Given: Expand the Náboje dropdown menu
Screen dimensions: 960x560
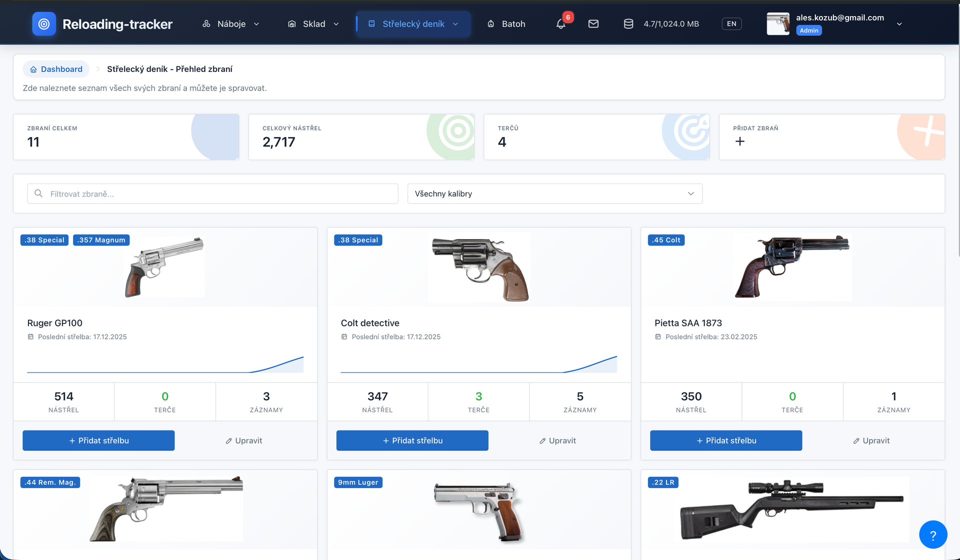Looking at the screenshot, I should (x=231, y=24).
